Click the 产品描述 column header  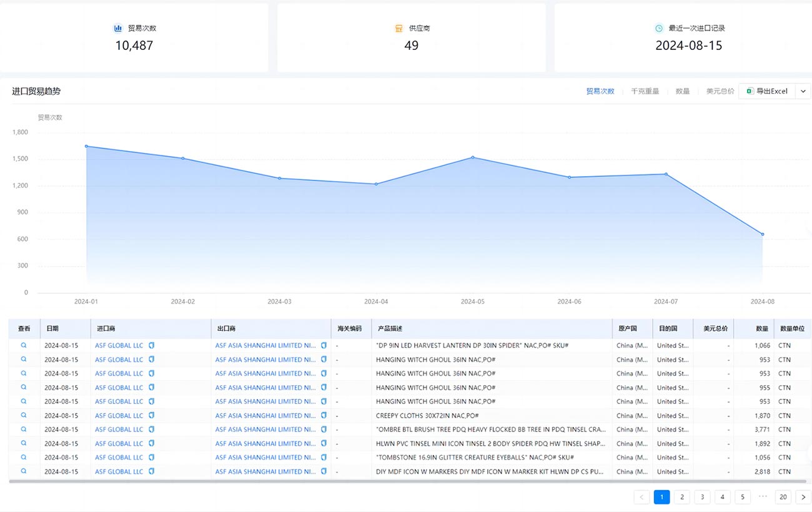[x=492, y=328]
